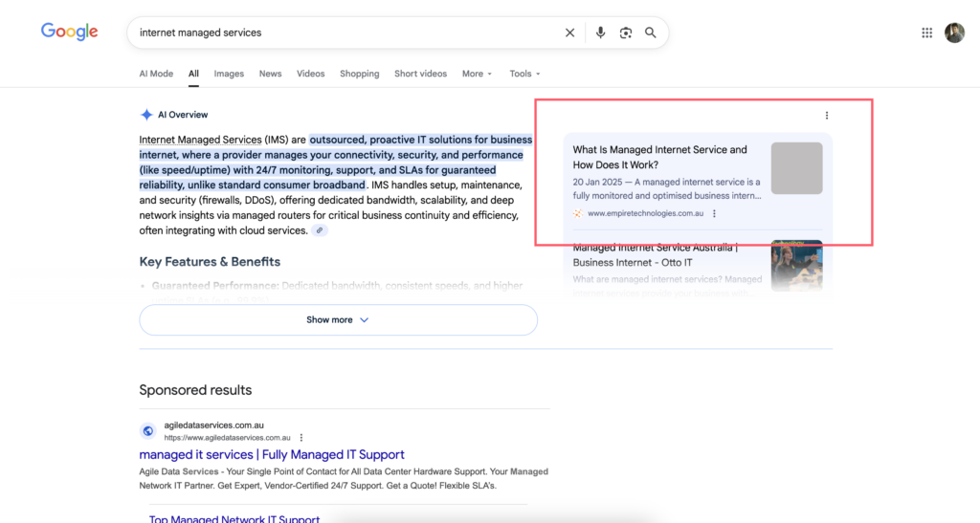Screen dimensions: 980x523
Task: Go to the Shopping tab
Action: (360, 74)
